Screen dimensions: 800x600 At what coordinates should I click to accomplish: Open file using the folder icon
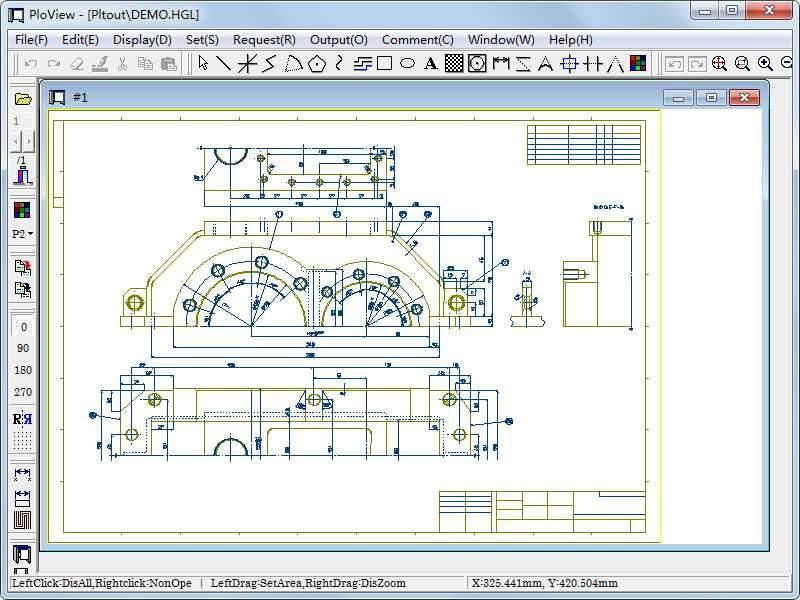pyautogui.click(x=22, y=100)
